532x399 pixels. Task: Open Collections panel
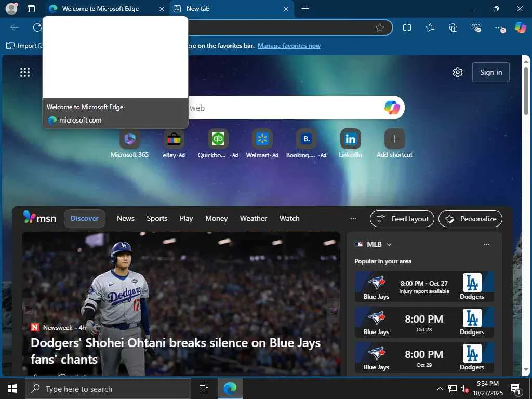[453, 28]
